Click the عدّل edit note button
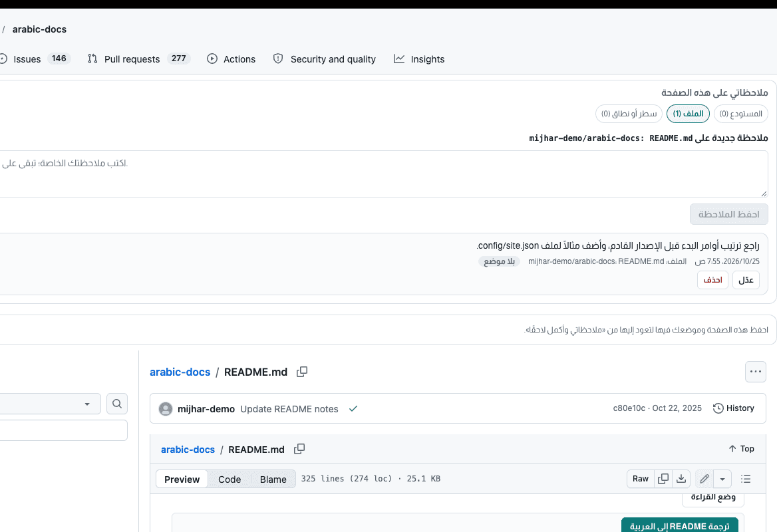 (746, 280)
